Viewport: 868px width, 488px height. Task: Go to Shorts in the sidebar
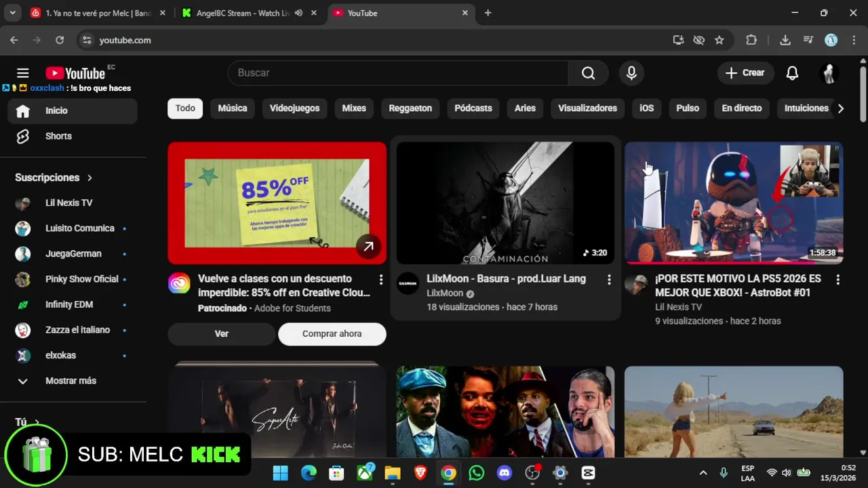(73, 136)
